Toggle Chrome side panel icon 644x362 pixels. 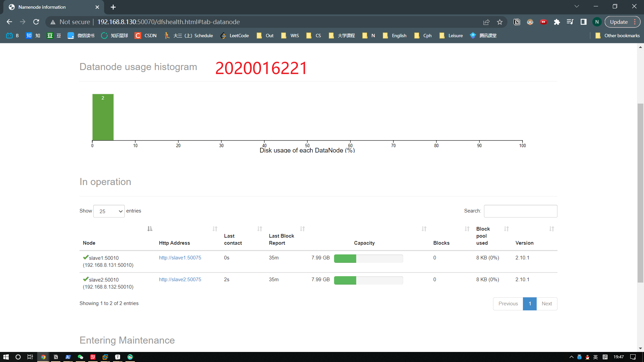pyautogui.click(x=584, y=22)
